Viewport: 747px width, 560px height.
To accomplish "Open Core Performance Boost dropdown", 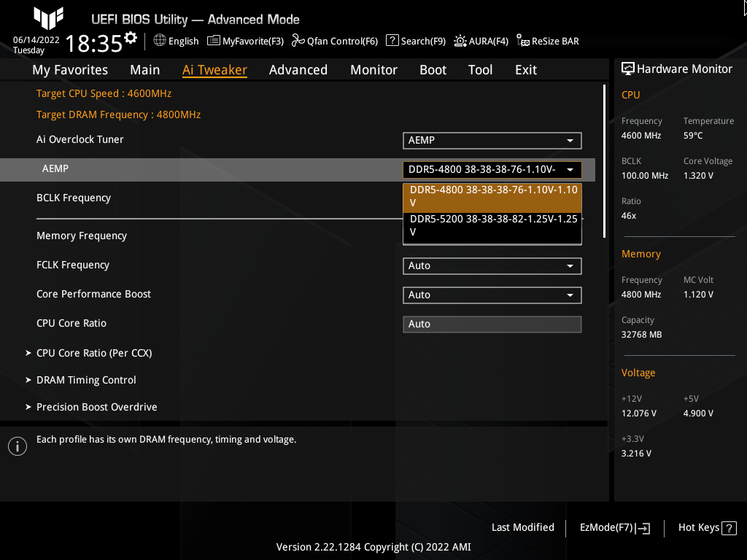I will coord(492,295).
